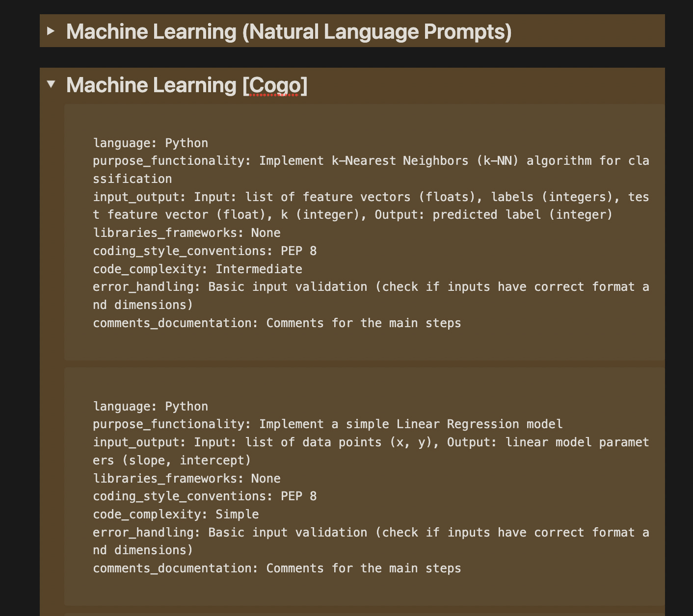Click the partially visible block at the bottom
Viewport: 693px width, 616px height.
(x=363, y=613)
